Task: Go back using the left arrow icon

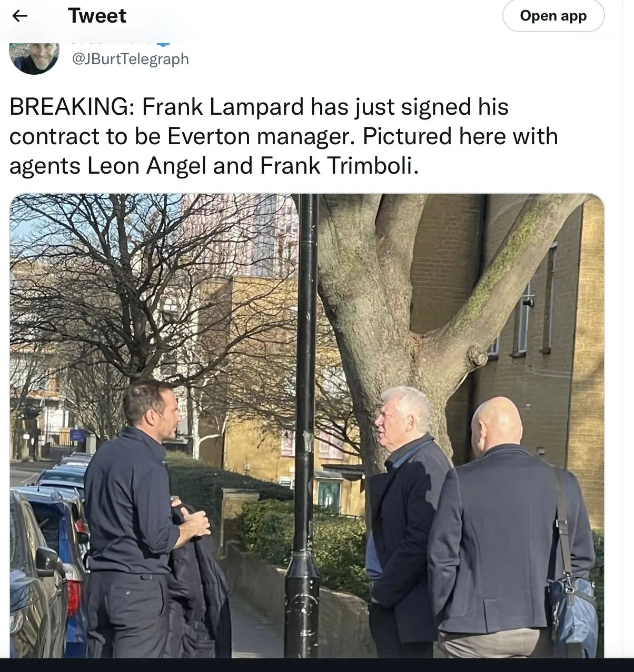Action: [20, 16]
